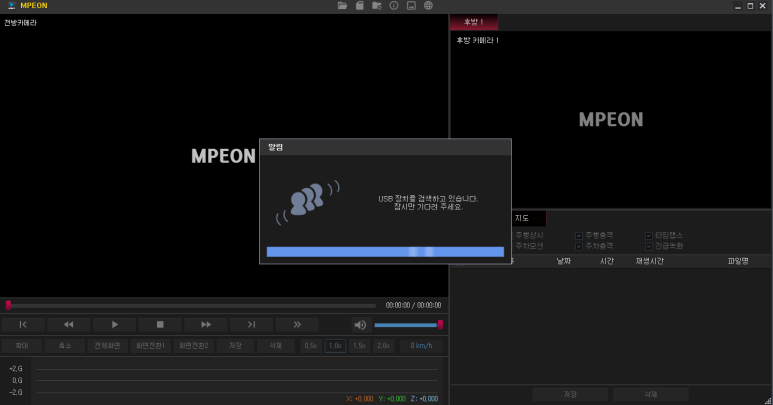Viewport: 773px width, 405px height.
Task: Sort by the 파일명 column header
Action: pos(738,261)
